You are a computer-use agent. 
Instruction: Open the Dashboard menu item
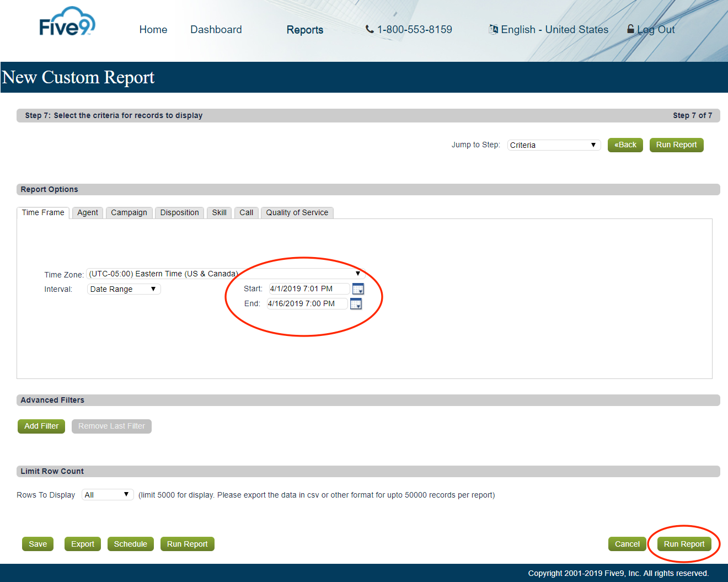click(x=216, y=29)
